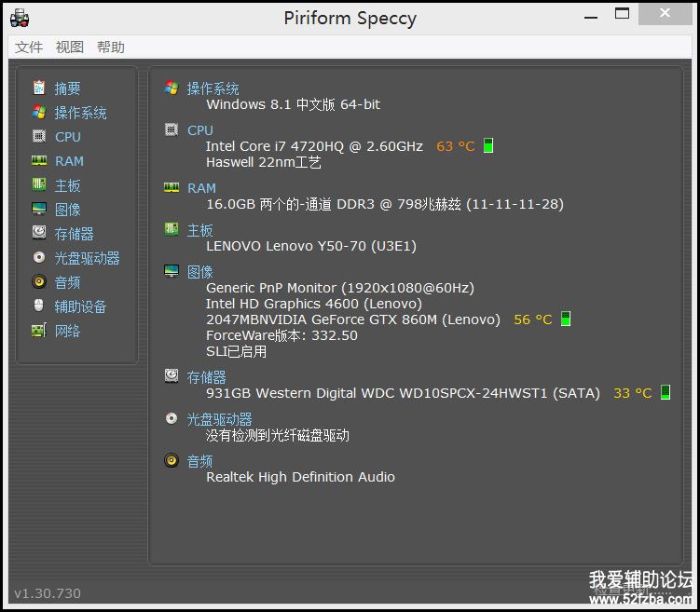The image size is (700, 612).
Task: Open the 视图 menu
Action: [x=70, y=47]
